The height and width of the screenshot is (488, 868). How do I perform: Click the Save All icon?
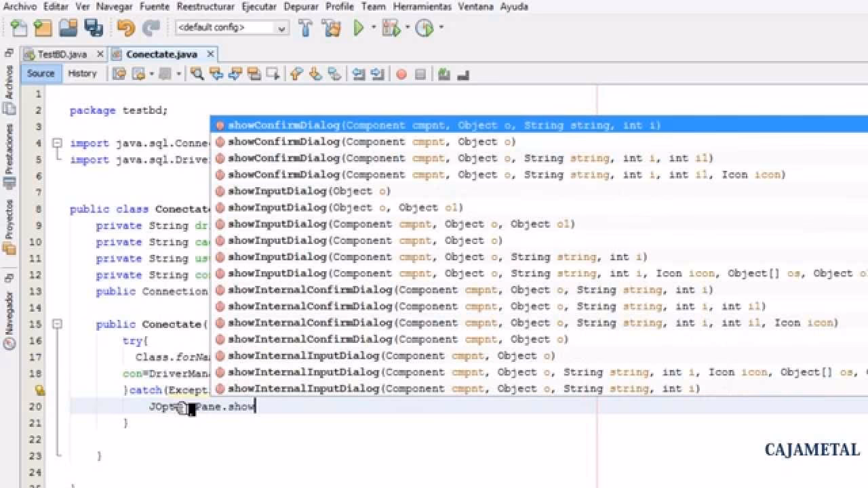tap(94, 28)
